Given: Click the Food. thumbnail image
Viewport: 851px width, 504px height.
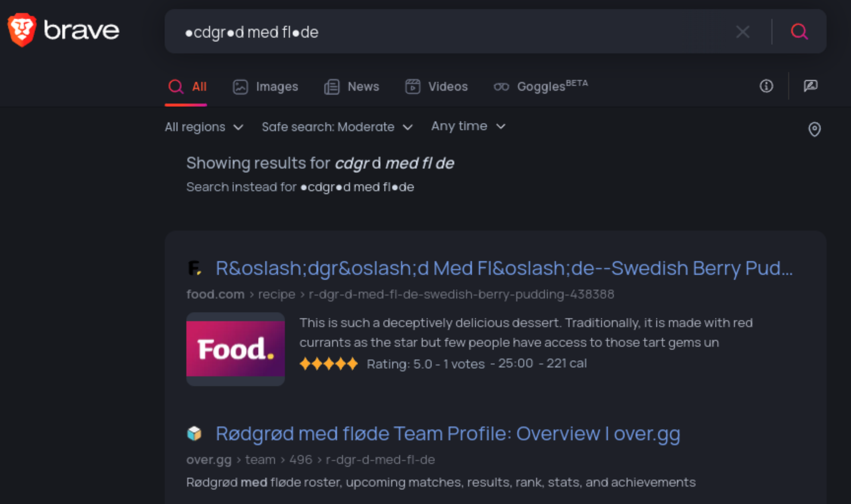Looking at the screenshot, I should click(235, 349).
